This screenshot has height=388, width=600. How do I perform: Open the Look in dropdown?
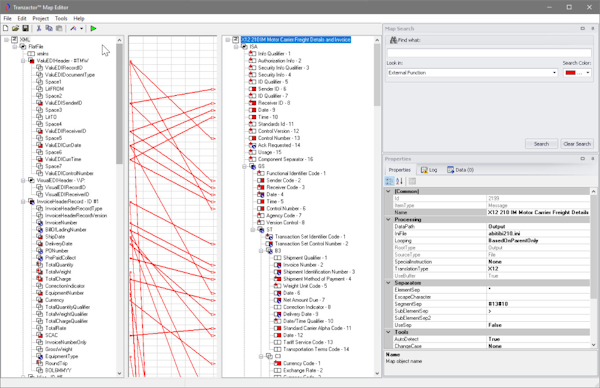(x=554, y=73)
